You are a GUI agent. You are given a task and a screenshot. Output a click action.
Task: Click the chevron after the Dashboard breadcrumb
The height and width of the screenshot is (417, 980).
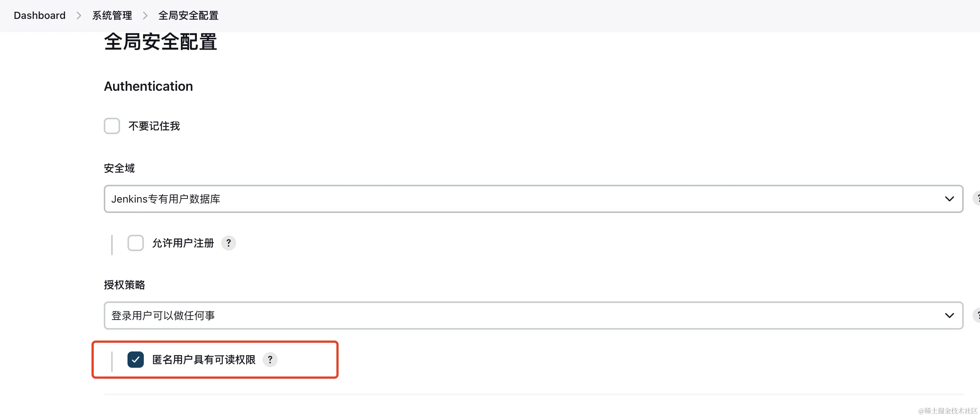79,16
